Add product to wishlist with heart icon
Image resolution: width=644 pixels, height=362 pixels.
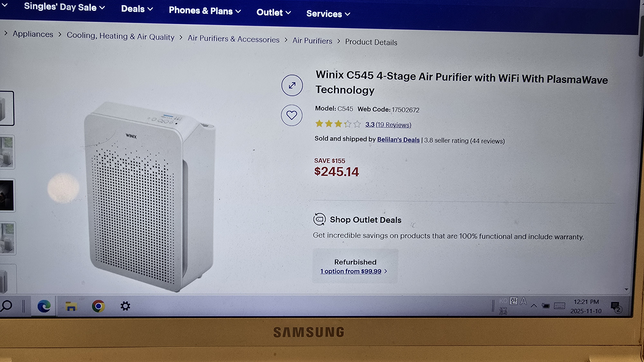coord(292,115)
